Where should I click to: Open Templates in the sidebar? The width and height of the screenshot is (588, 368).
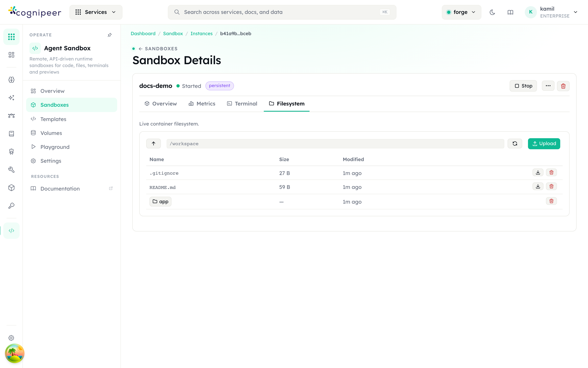click(72, 119)
